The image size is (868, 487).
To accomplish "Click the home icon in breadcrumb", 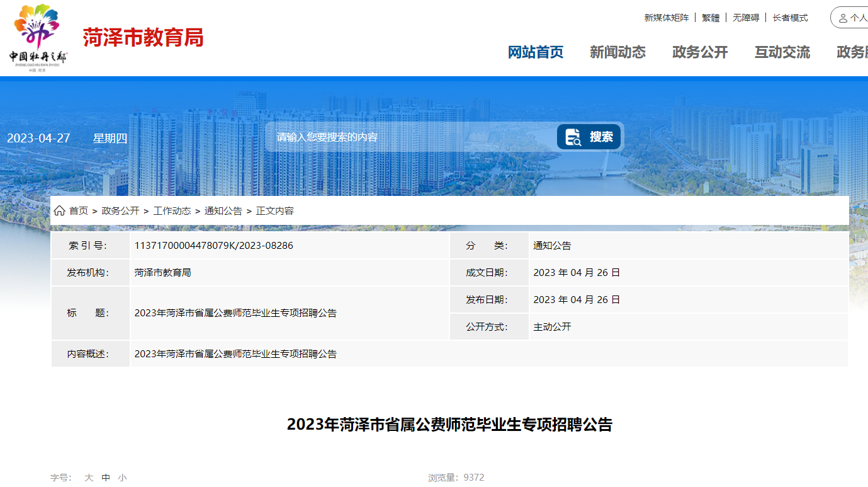I will click(59, 211).
